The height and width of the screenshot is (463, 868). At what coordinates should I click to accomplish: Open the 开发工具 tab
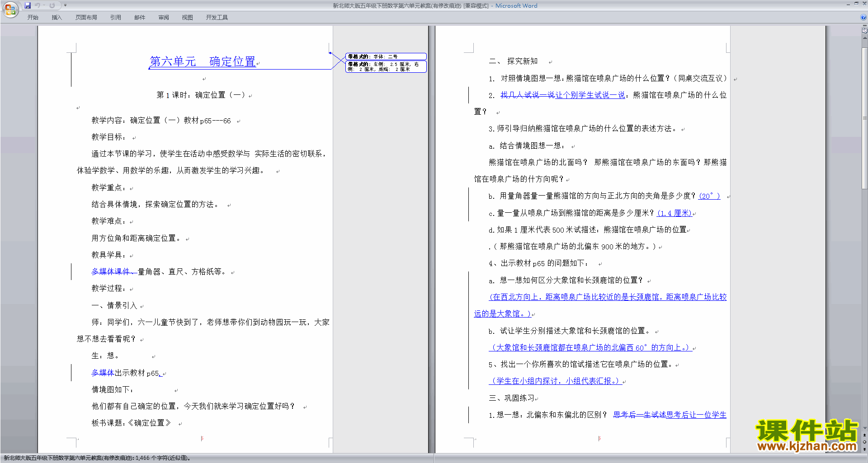(x=217, y=18)
